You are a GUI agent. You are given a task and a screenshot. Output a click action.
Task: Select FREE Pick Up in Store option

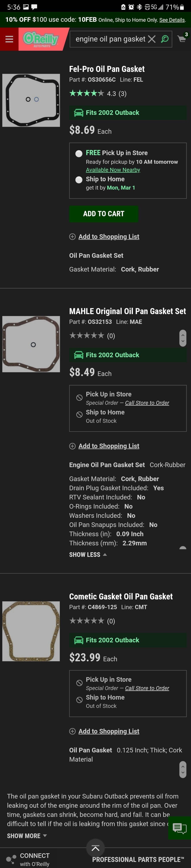click(x=79, y=153)
